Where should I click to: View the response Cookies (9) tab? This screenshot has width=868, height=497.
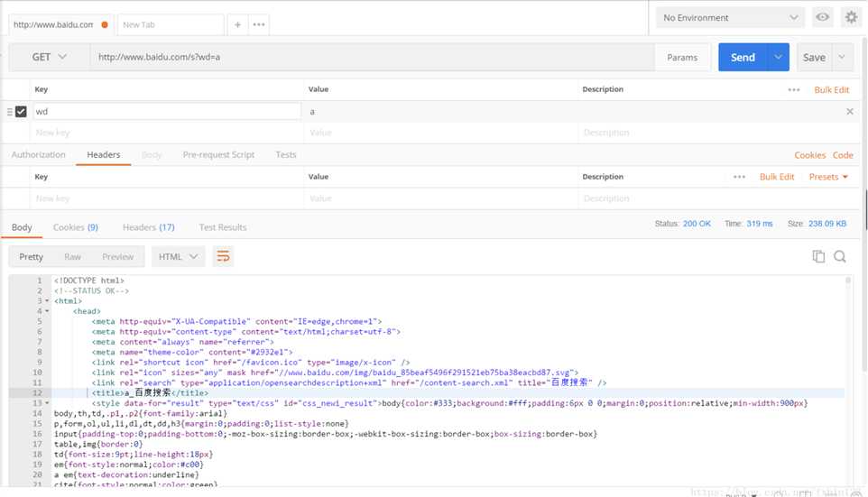75,227
